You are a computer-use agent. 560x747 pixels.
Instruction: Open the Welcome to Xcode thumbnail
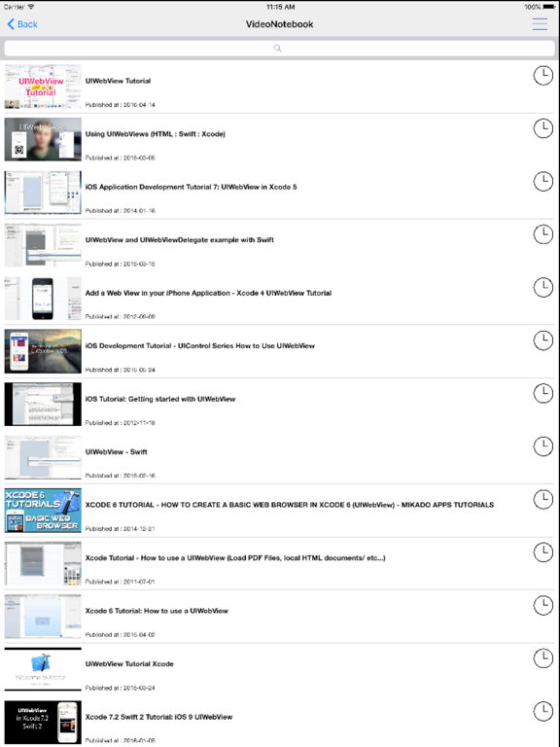pyautogui.click(x=43, y=669)
